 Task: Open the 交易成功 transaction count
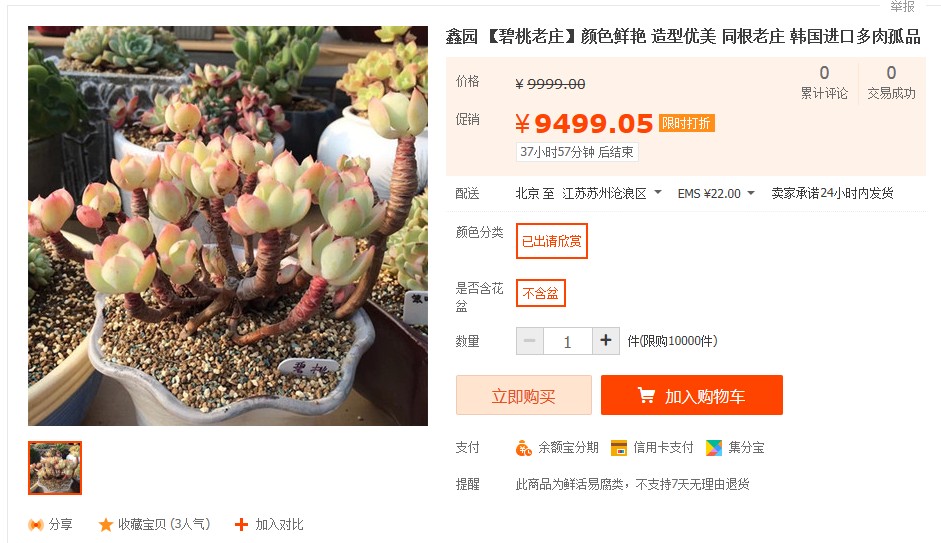coord(891,83)
